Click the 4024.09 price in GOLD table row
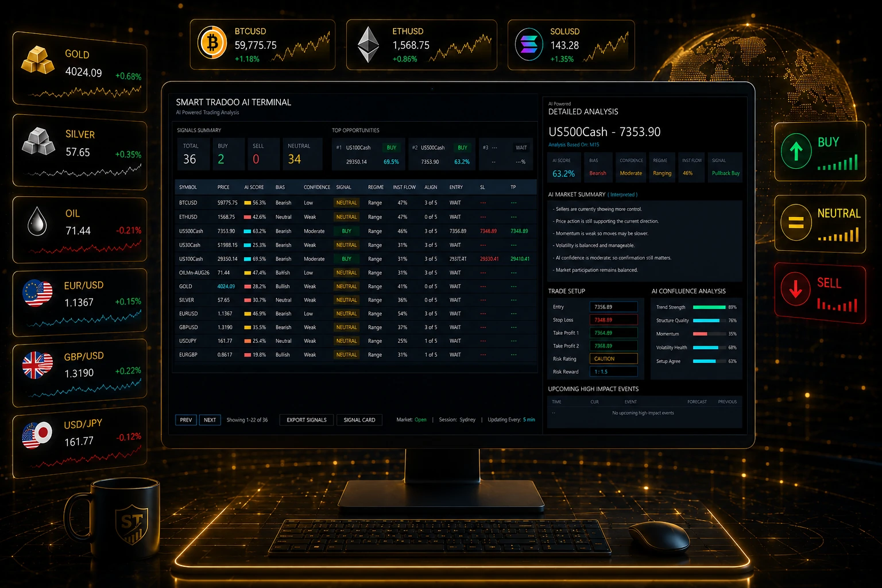 pos(226,287)
